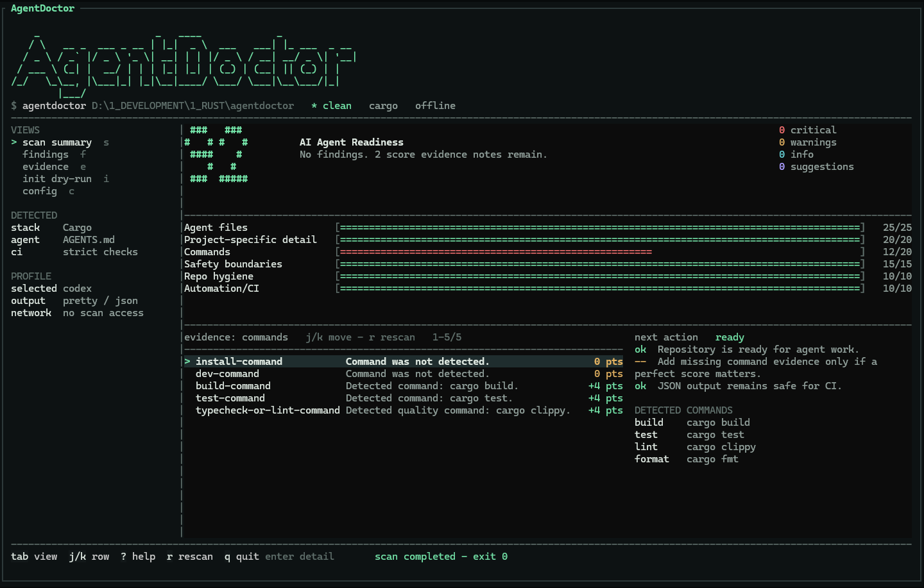
Task: Click the cargo label in header
Action: click(x=383, y=106)
